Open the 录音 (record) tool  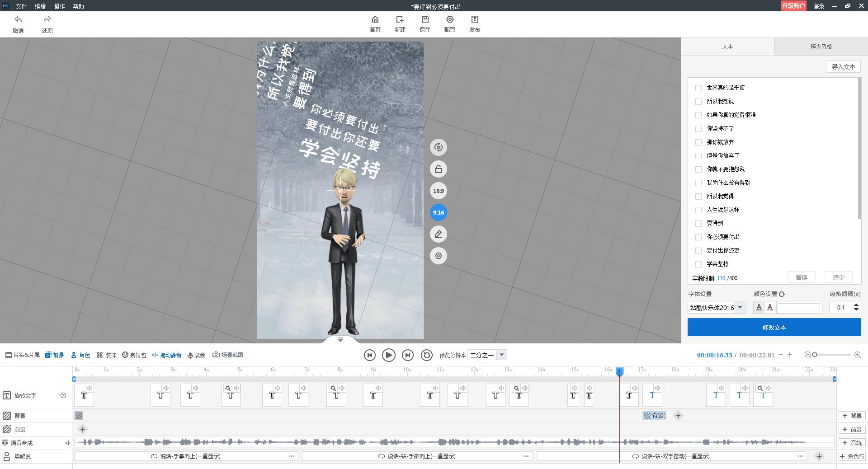click(196, 355)
